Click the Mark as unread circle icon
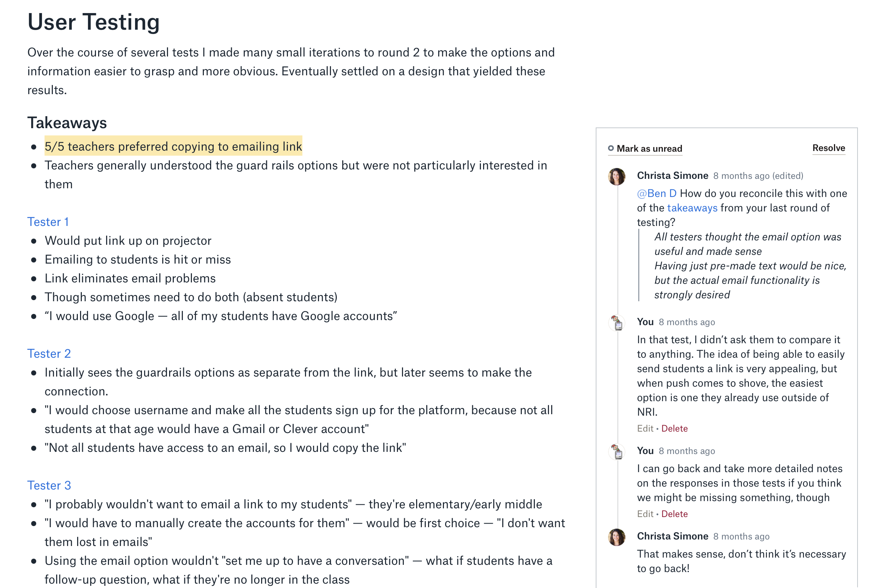The height and width of the screenshot is (588, 880). click(611, 148)
